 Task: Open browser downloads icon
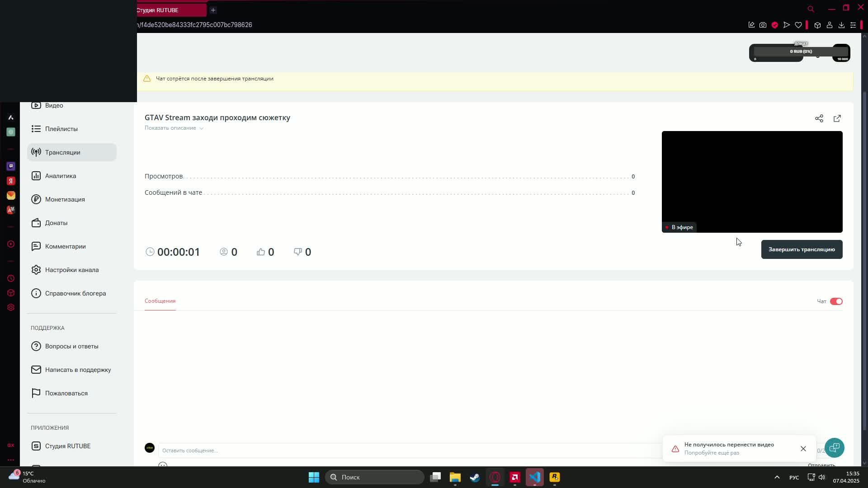click(841, 25)
